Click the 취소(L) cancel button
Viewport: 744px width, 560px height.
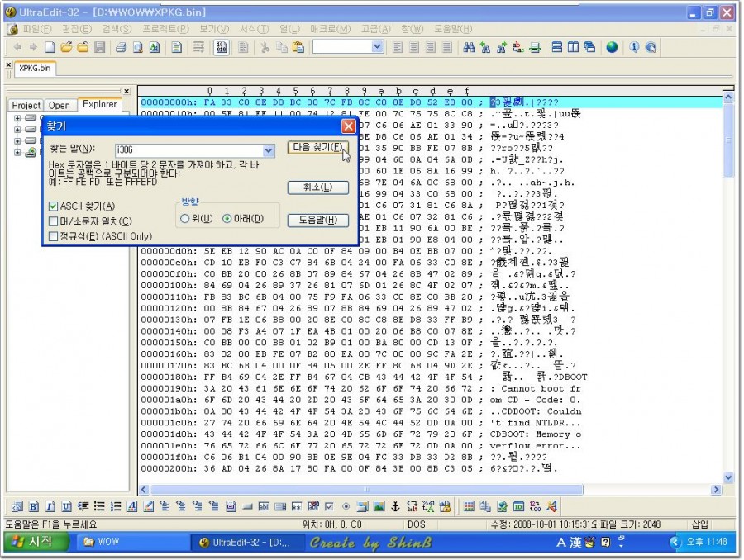tap(318, 187)
